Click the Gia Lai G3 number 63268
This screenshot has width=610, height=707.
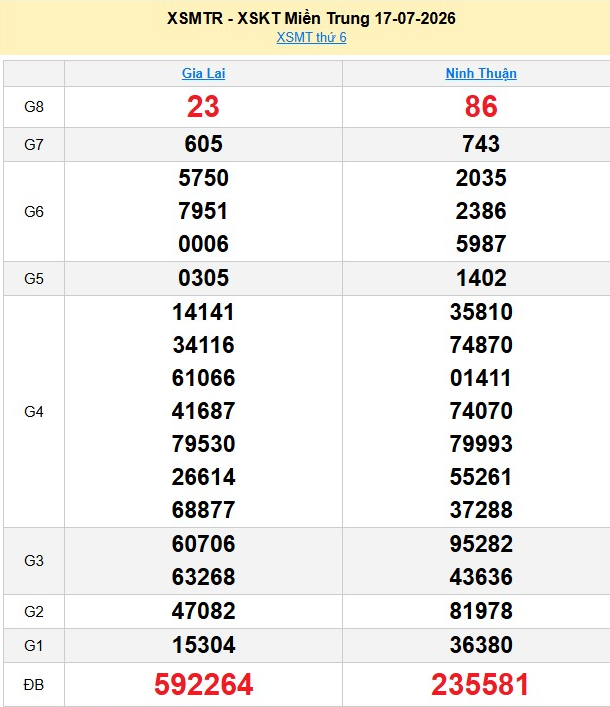tap(203, 577)
